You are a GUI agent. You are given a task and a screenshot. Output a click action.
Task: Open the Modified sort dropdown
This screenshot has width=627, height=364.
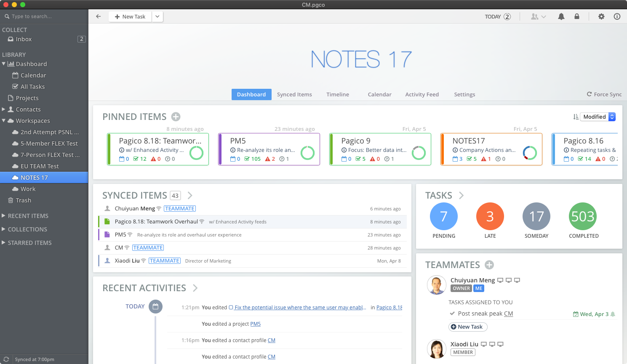pyautogui.click(x=598, y=117)
